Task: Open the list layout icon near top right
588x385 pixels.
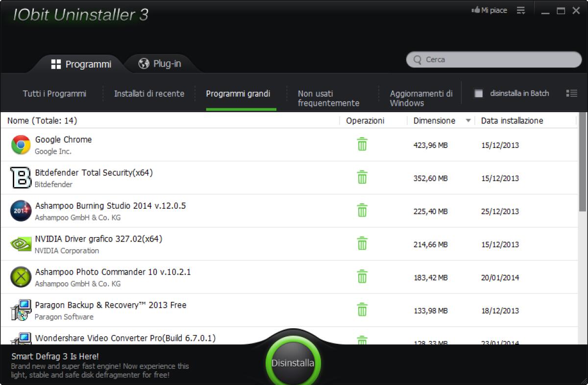Action: 571,93
